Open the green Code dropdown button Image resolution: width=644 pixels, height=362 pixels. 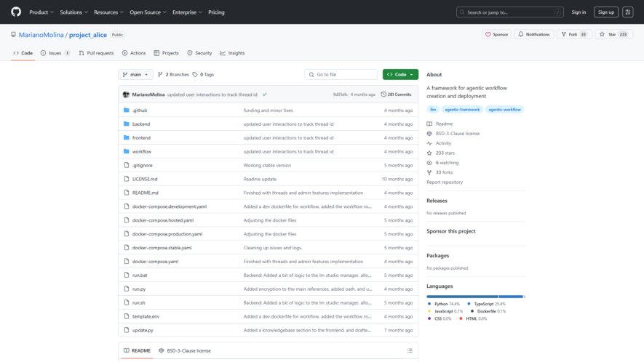point(400,74)
